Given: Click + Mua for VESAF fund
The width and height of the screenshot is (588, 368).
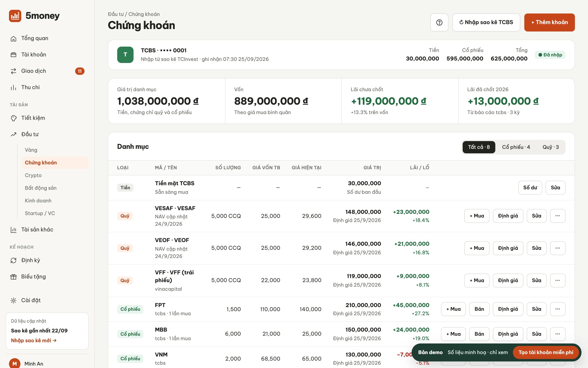Looking at the screenshot, I should [x=477, y=216].
